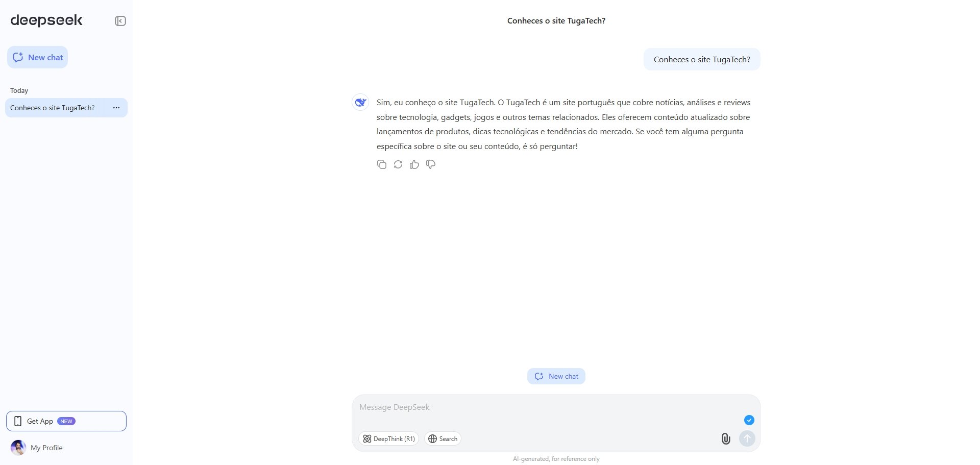Toggle web Search mode
The image size is (980, 465).
pos(443,439)
